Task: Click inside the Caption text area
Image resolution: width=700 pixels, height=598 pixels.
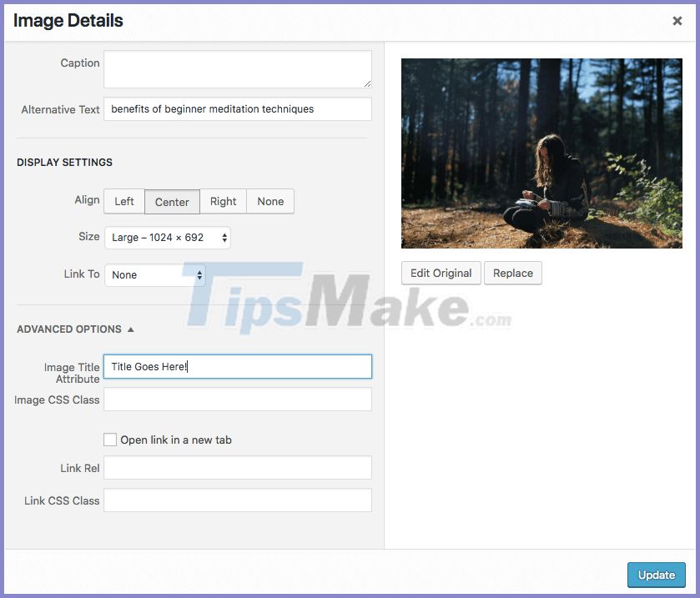Action: point(237,68)
